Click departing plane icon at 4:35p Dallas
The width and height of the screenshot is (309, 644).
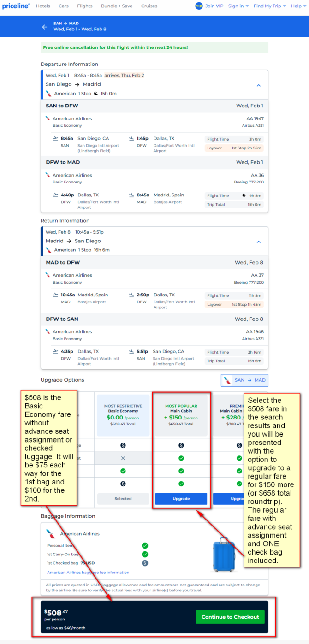56,351
